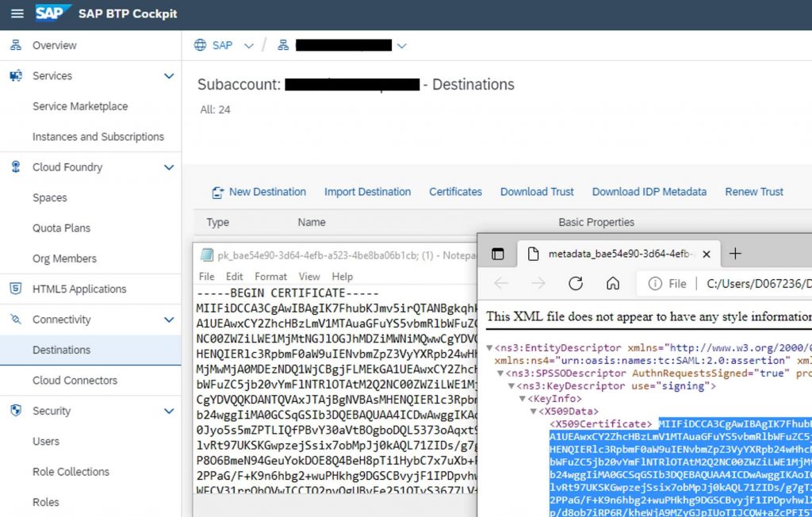Image resolution: width=812 pixels, height=517 pixels.
Task: Select the metadata_bae54e90 browser tab
Action: pos(620,254)
